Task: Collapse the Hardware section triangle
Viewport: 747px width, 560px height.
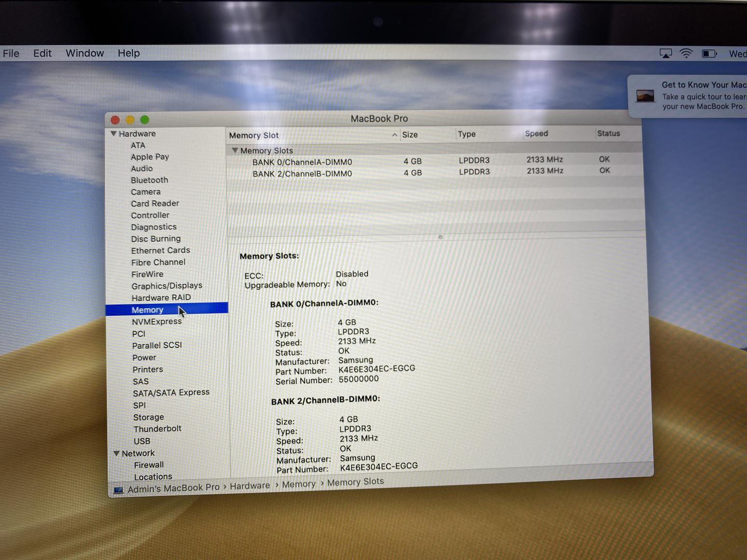Action: [x=114, y=133]
